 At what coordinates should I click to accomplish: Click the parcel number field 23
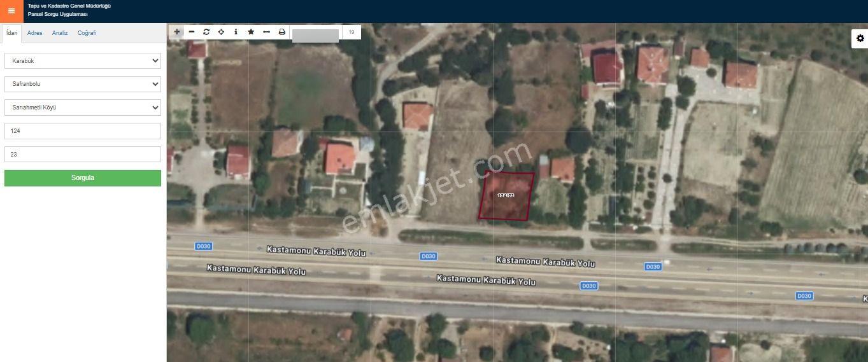[83, 154]
